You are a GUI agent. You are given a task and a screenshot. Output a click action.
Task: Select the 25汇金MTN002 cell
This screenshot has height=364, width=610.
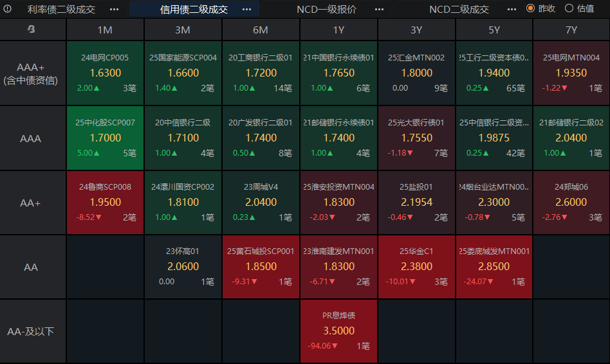[416, 73]
